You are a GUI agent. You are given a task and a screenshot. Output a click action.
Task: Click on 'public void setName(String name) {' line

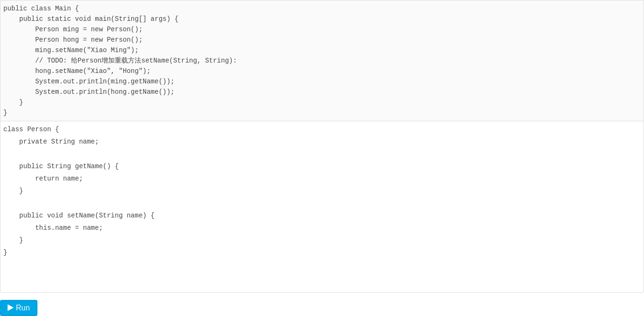87,216
